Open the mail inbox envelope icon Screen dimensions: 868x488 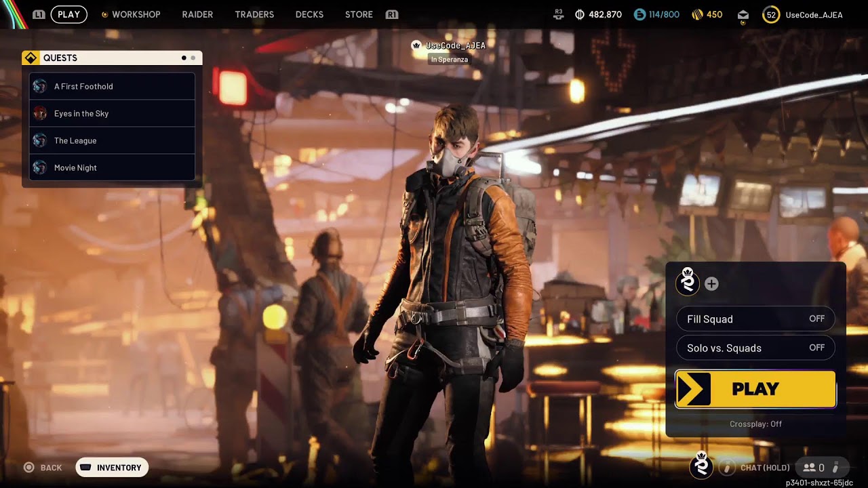point(743,15)
